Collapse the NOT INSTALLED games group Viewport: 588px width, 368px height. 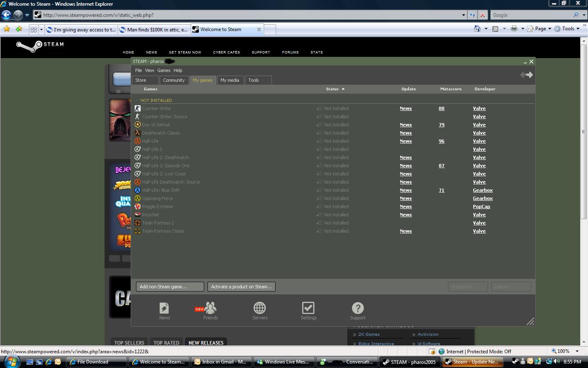point(137,100)
